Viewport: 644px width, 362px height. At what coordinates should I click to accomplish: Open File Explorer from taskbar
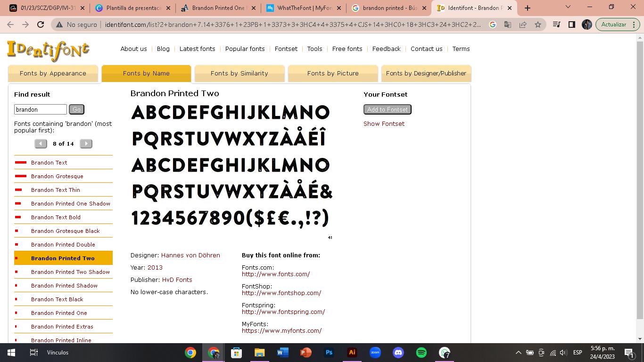coord(260,353)
